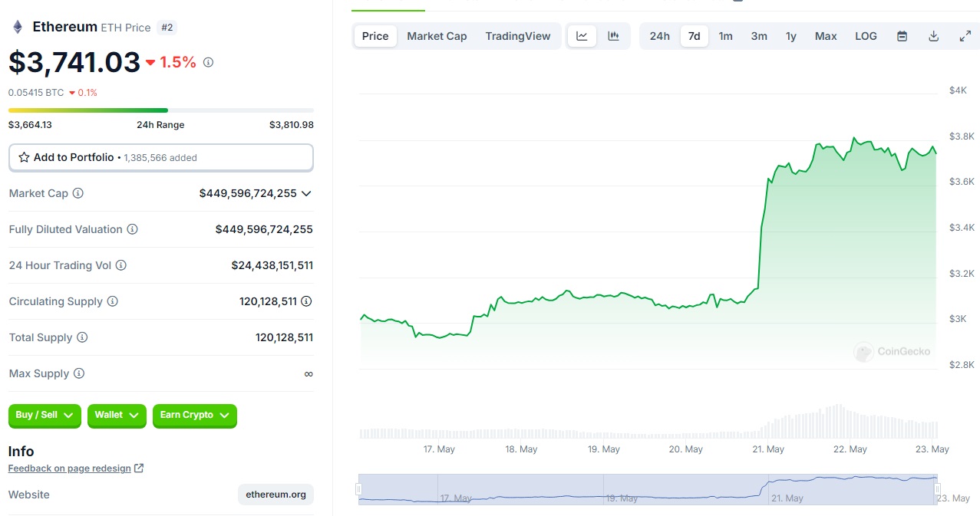This screenshot has width=980, height=516.
Task: Switch to the line chart view icon
Action: coord(582,36)
